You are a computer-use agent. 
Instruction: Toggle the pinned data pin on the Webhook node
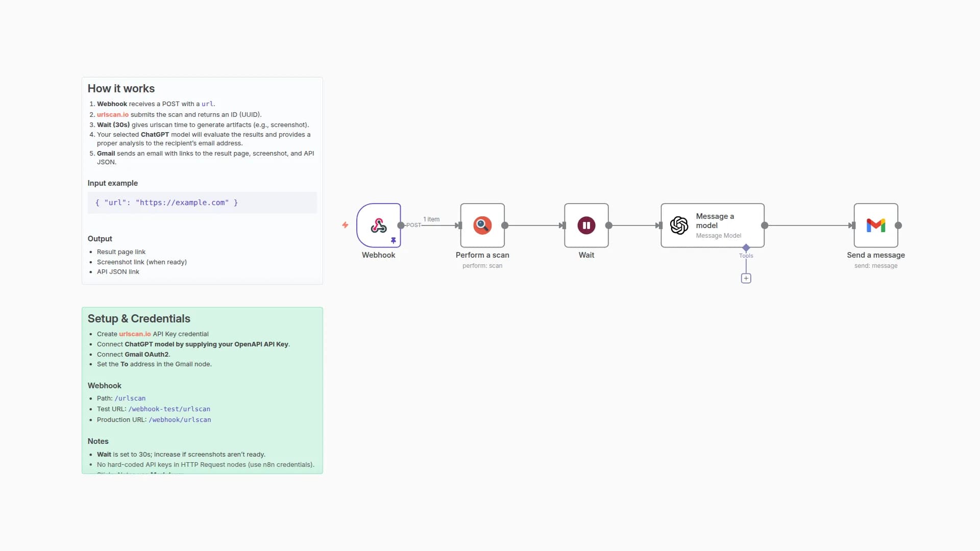tap(394, 240)
